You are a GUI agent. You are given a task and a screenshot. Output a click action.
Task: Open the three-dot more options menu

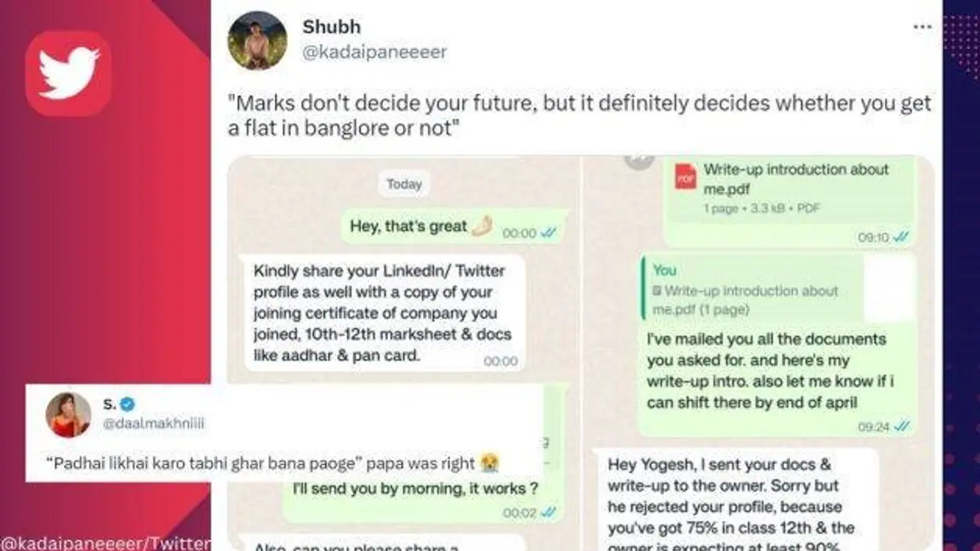pyautogui.click(x=923, y=27)
